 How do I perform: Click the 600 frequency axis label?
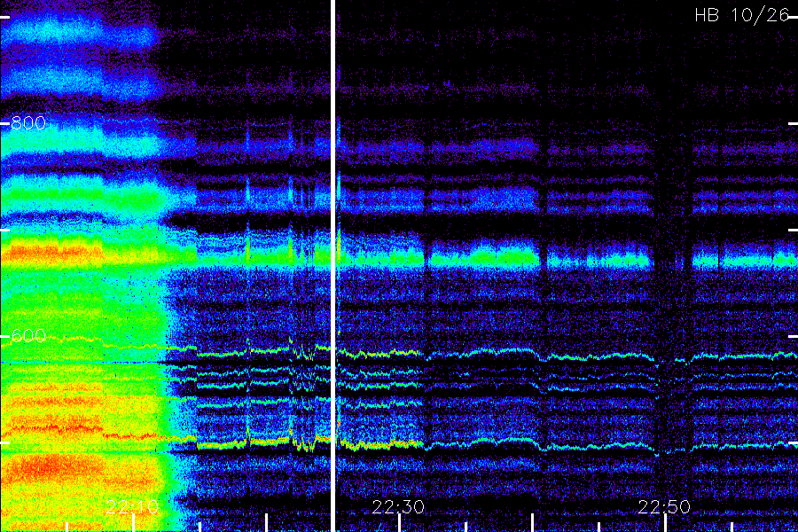pos(28,335)
